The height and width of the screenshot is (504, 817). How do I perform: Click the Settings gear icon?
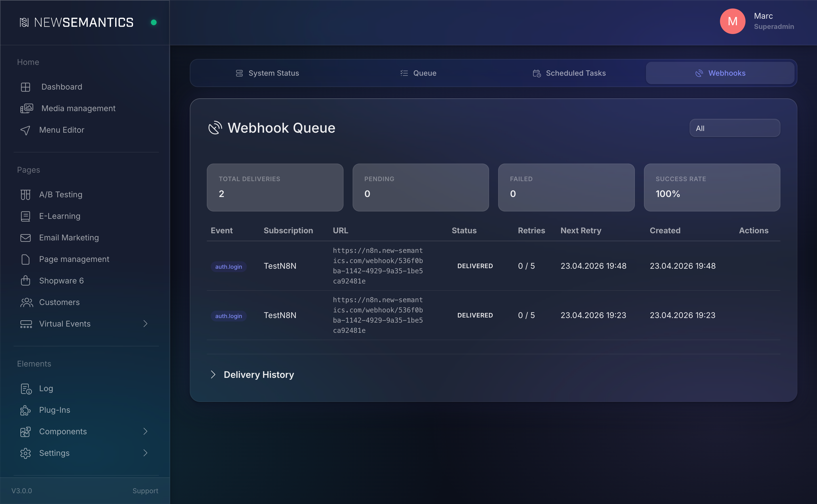coord(25,453)
